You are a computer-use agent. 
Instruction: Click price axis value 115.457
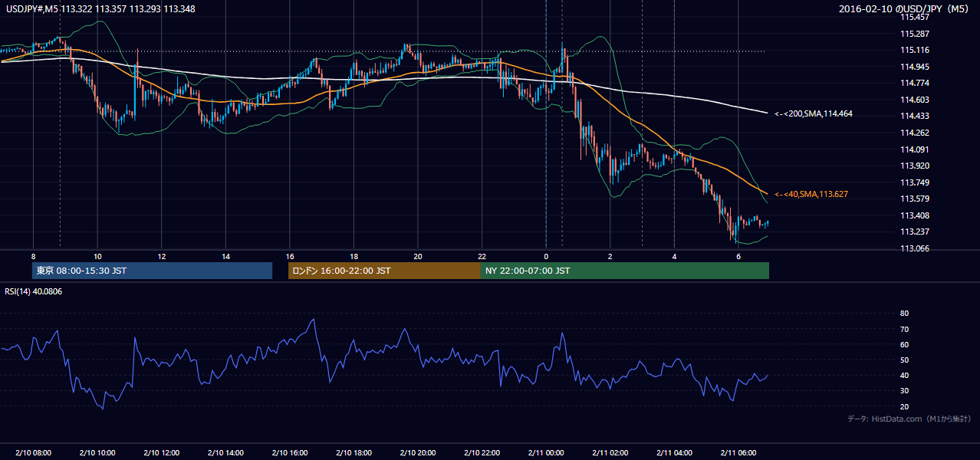tap(915, 17)
